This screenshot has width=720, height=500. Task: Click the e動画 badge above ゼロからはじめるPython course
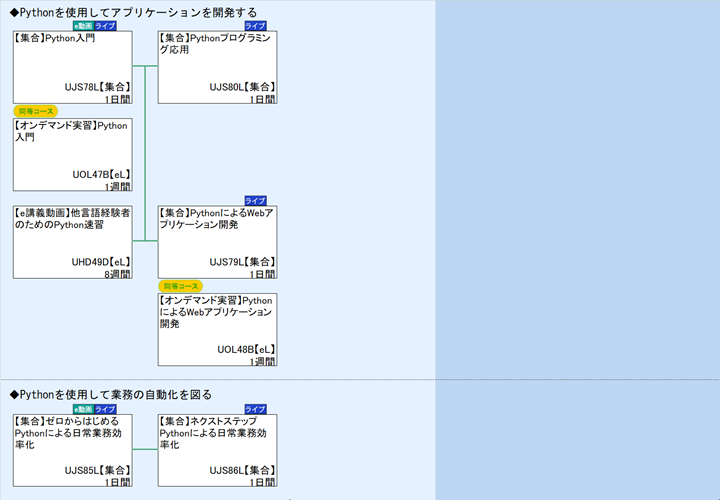pos(83,409)
